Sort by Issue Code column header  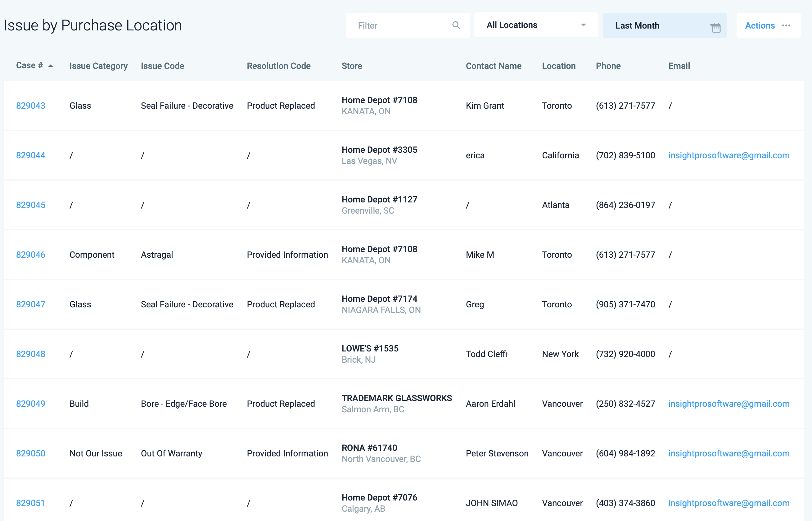pyautogui.click(x=162, y=66)
